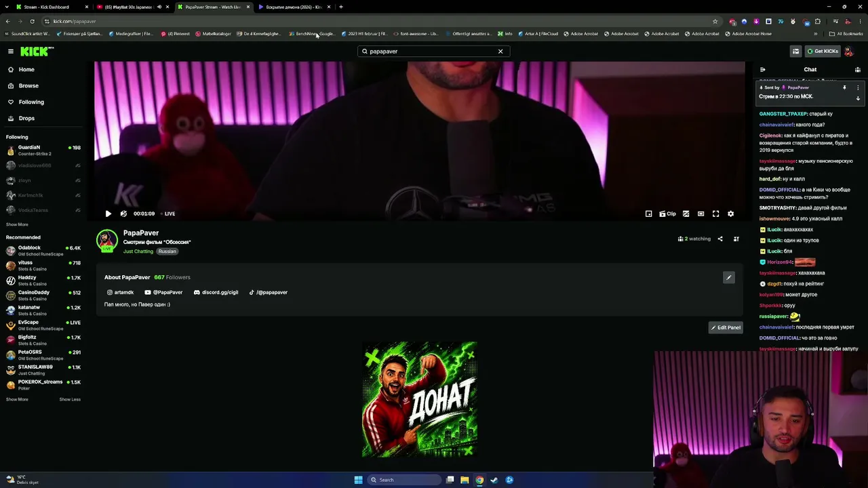Image resolution: width=868 pixels, height=488 pixels.
Task: Unpin the pinned chat message
Action: point(844,87)
